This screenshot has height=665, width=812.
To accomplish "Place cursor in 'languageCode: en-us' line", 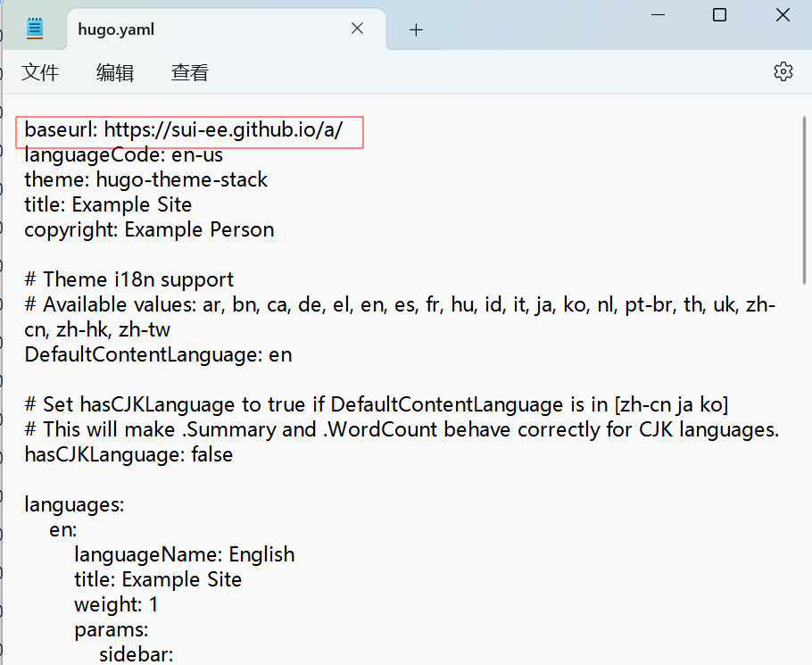I will pos(123,154).
